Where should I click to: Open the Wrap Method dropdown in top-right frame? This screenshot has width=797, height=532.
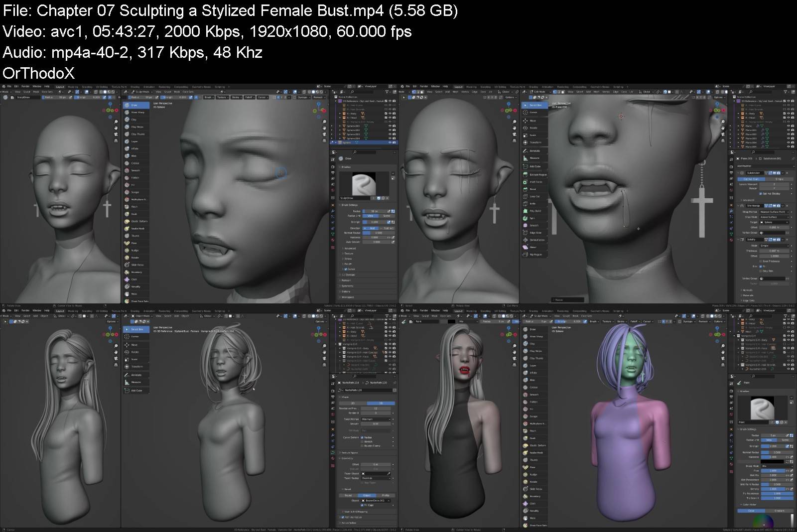[x=775, y=212]
